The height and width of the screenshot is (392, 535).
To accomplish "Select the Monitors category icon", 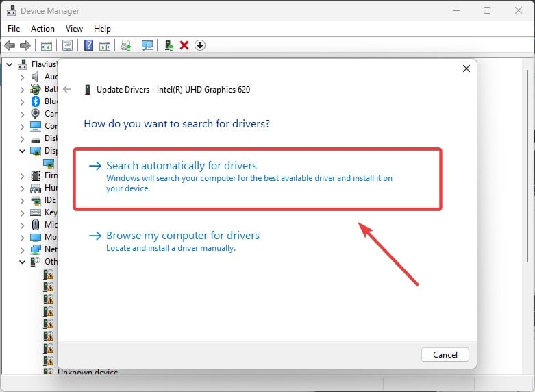I will (36, 237).
